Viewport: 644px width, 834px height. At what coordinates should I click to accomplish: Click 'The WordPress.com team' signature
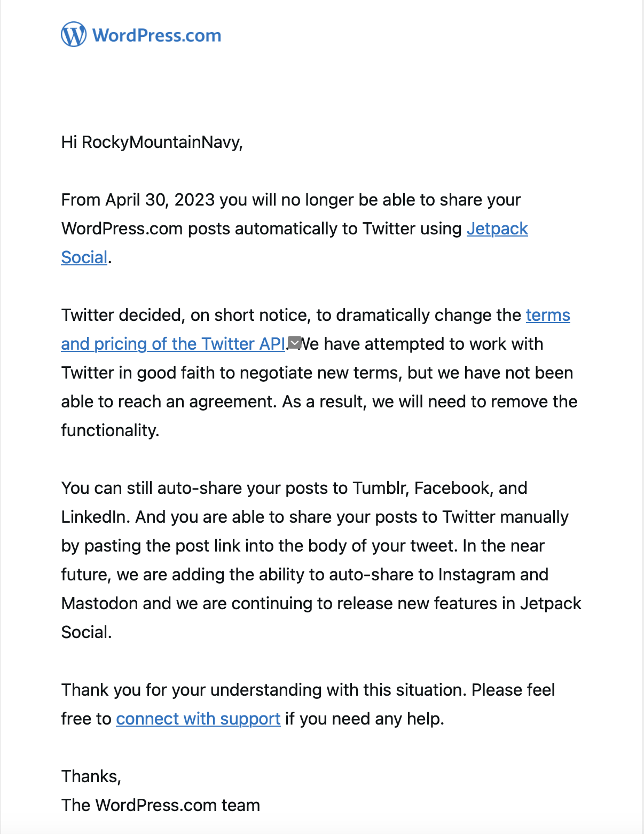(x=160, y=805)
